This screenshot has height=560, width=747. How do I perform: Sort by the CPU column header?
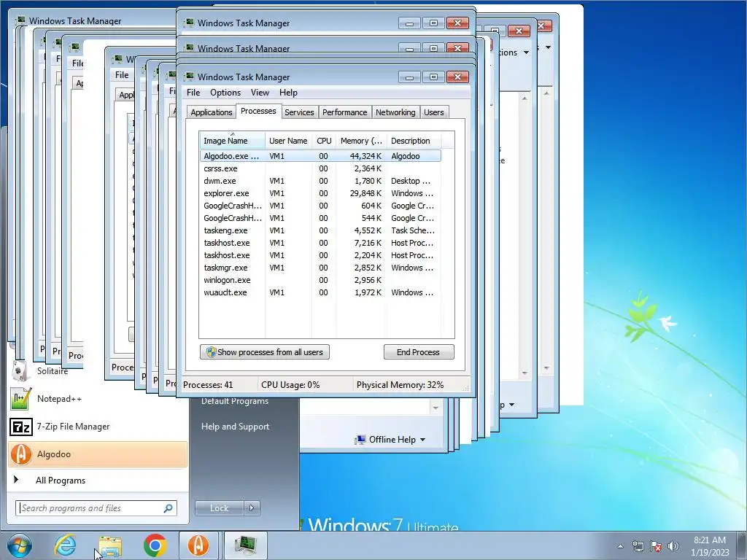pyautogui.click(x=324, y=141)
